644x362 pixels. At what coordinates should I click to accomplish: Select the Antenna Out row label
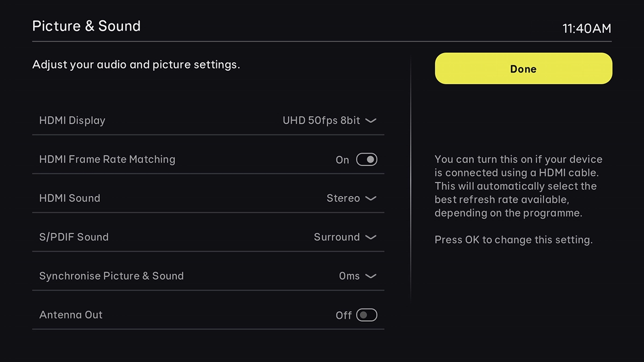coord(71,315)
